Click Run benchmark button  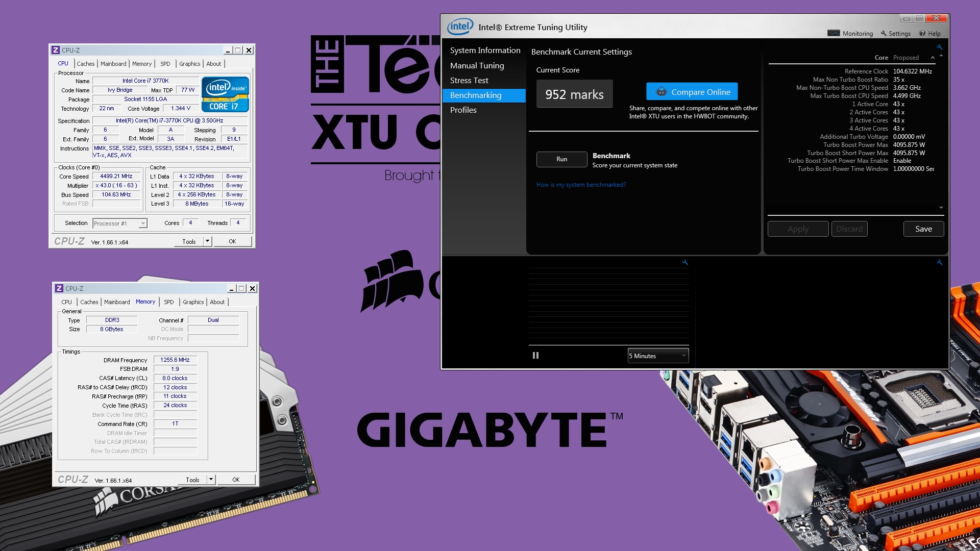[561, 159]
